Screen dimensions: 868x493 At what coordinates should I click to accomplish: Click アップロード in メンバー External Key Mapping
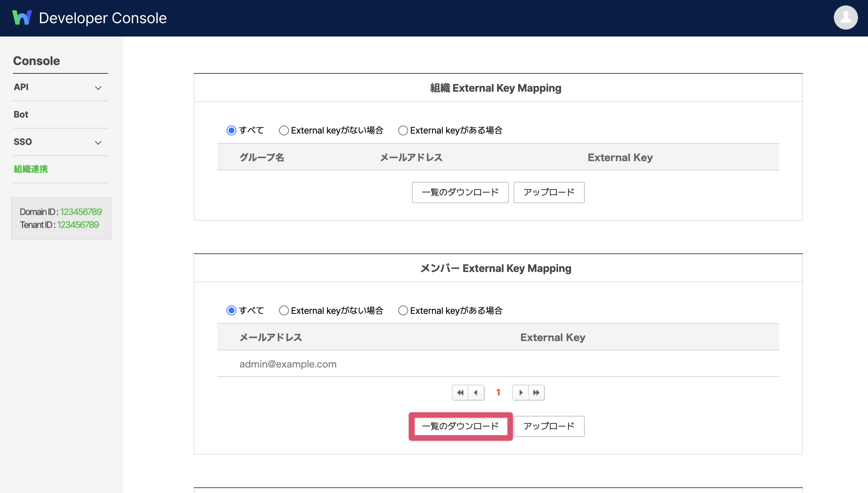coord(549,426)
